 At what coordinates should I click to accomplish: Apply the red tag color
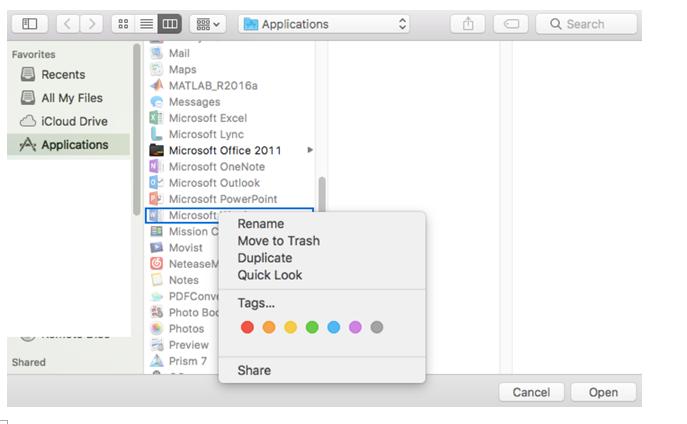pos(247,327)
